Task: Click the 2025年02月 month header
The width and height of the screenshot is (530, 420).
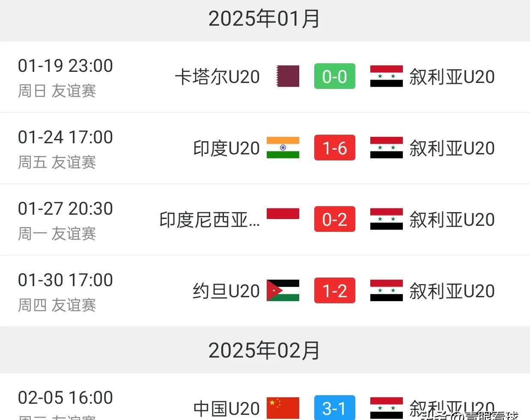Action: tap(264, 351)
